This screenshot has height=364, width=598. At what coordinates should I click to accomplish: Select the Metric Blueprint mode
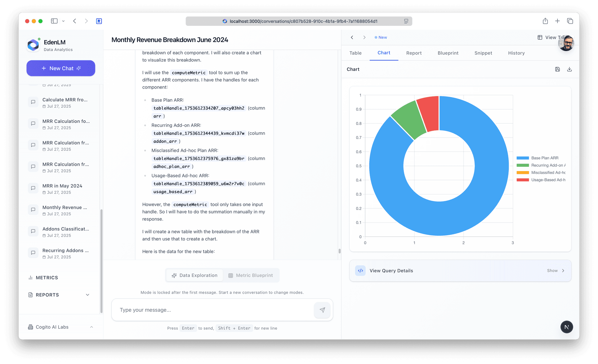pos(251,275)
